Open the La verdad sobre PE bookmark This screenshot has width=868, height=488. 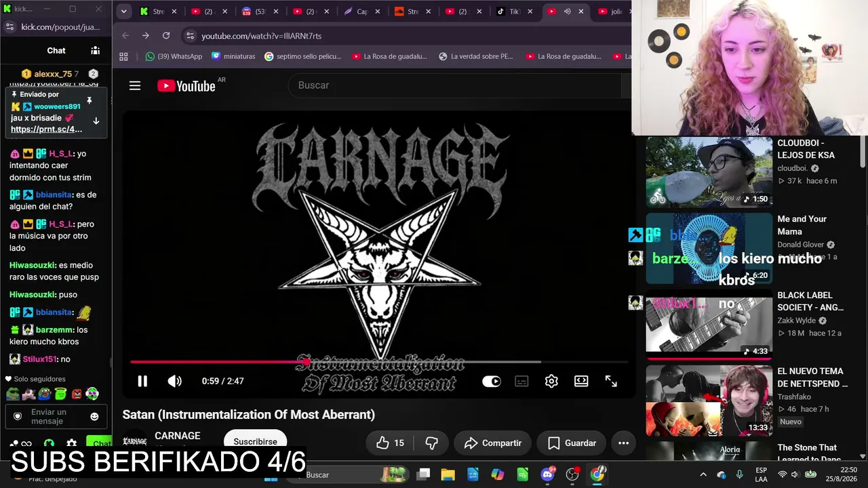(x=476, y=56)
